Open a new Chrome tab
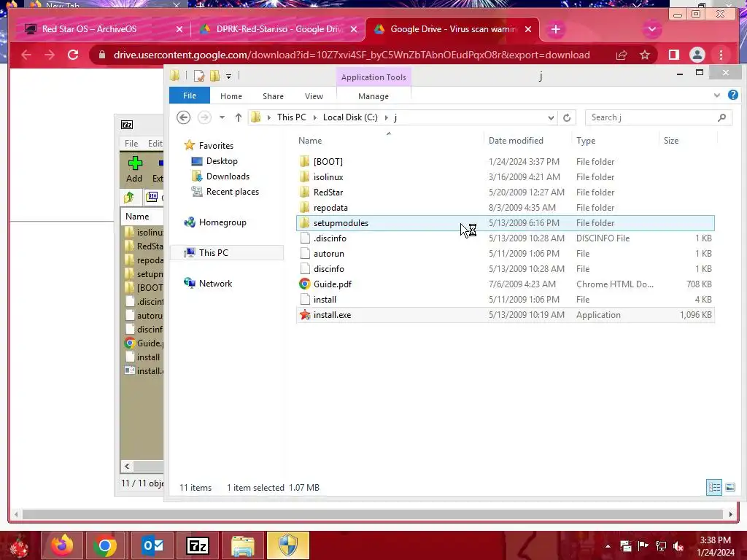The height and width of the screenshot is (560, 747). [555, 29]
